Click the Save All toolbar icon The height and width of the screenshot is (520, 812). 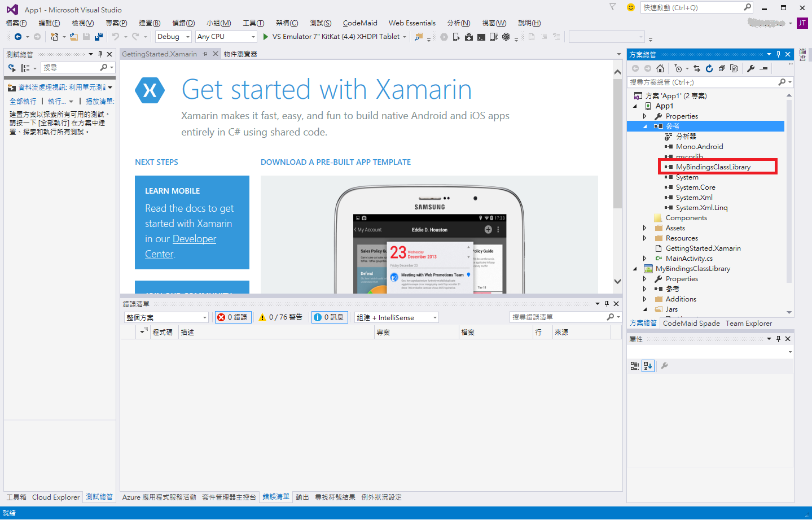point(99,37)
